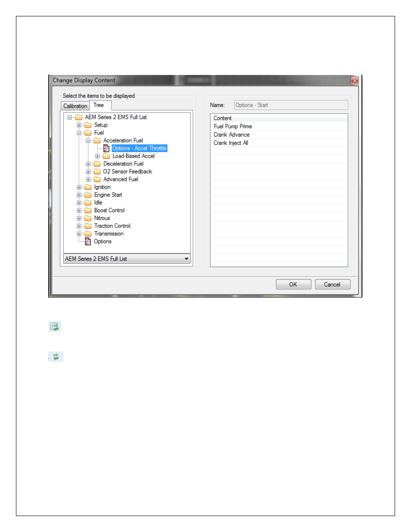Viewport: 411px width, 532px height.
Task: Expand the Boost Control tree node
Action: [79, 210]
